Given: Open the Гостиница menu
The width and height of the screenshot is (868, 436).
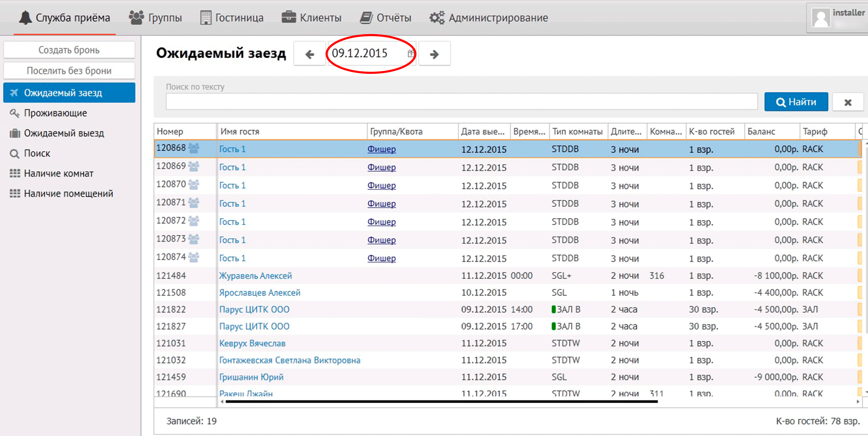Looking at the screenshot, I should pos(232,18).
